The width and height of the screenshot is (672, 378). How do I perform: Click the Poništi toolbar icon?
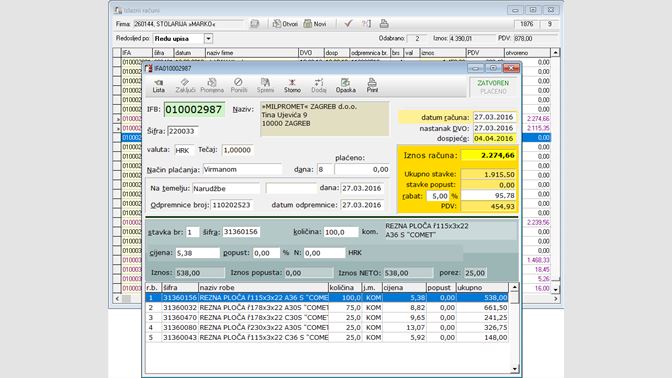click(x=239, y=86)
